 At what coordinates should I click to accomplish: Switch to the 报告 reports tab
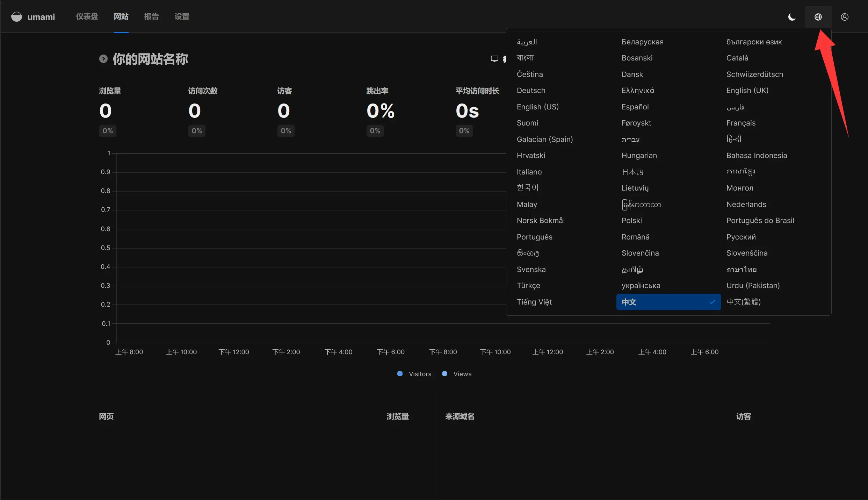click(151, 16)
